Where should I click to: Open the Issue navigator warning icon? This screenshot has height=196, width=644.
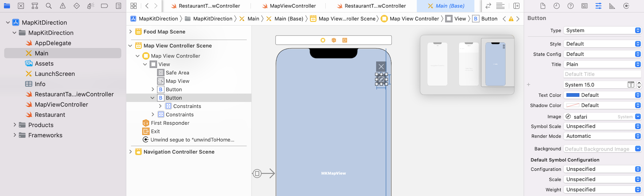coord(63,6)
